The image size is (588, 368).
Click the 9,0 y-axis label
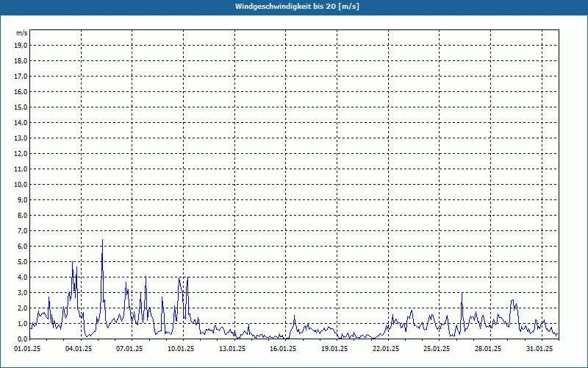23,199
